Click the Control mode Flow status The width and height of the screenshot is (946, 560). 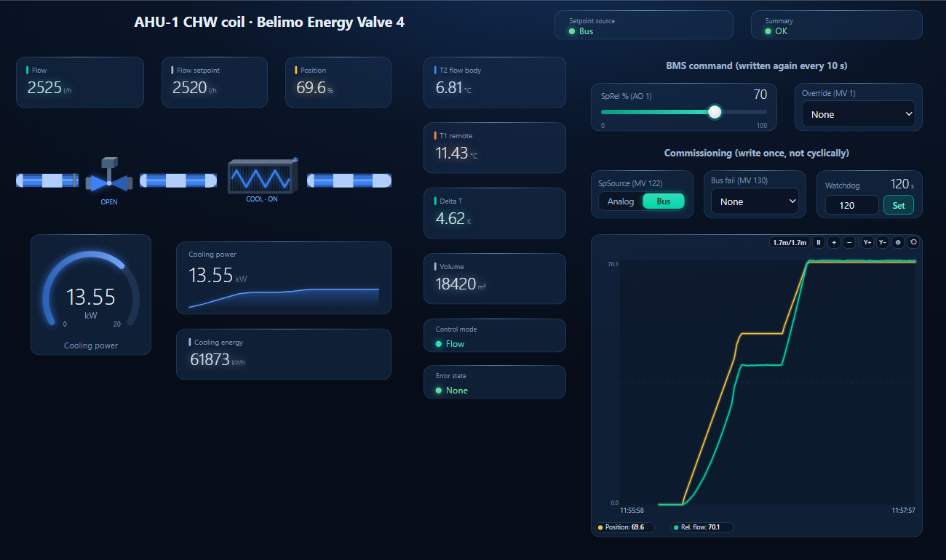(x=495, y=337)
